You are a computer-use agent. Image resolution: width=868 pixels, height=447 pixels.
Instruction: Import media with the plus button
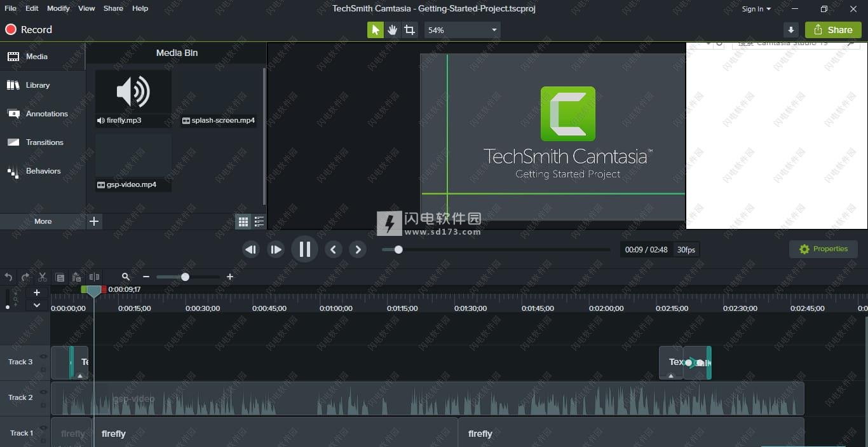[x=94, y=221]
